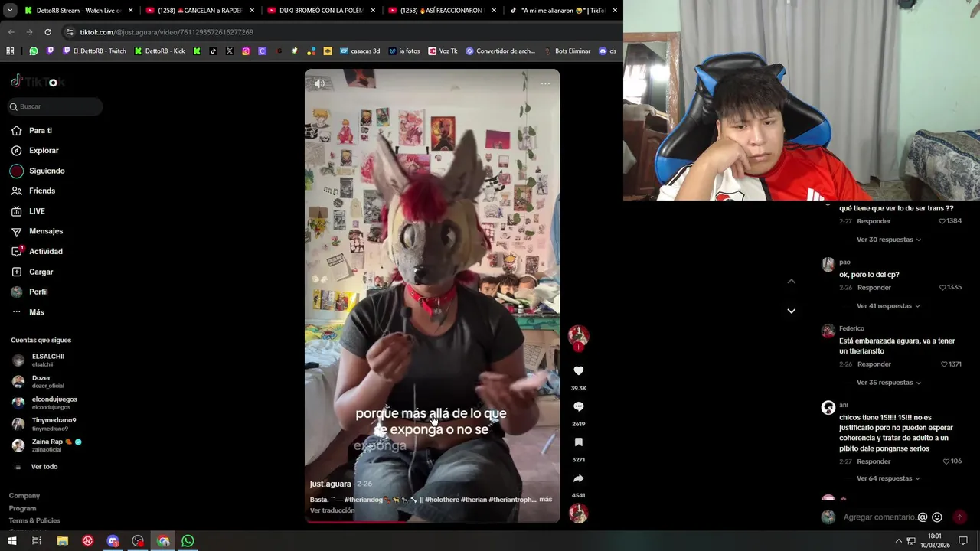
Task: Like the video with heart icon
Action: coord(579,370)
